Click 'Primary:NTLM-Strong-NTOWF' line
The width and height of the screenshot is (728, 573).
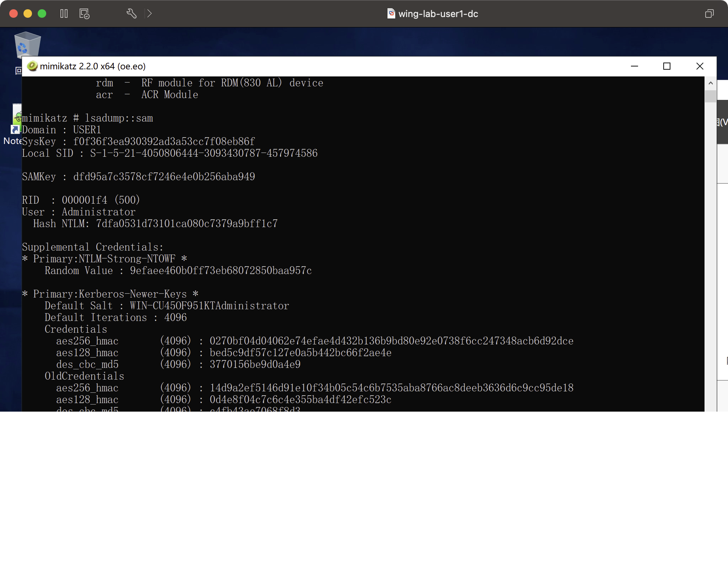coord(105,259)
